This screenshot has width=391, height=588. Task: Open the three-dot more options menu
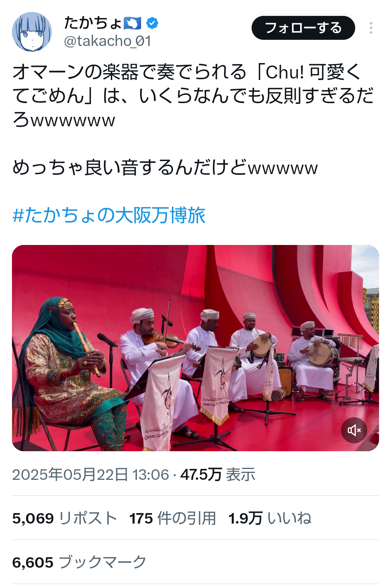point(371,28)
